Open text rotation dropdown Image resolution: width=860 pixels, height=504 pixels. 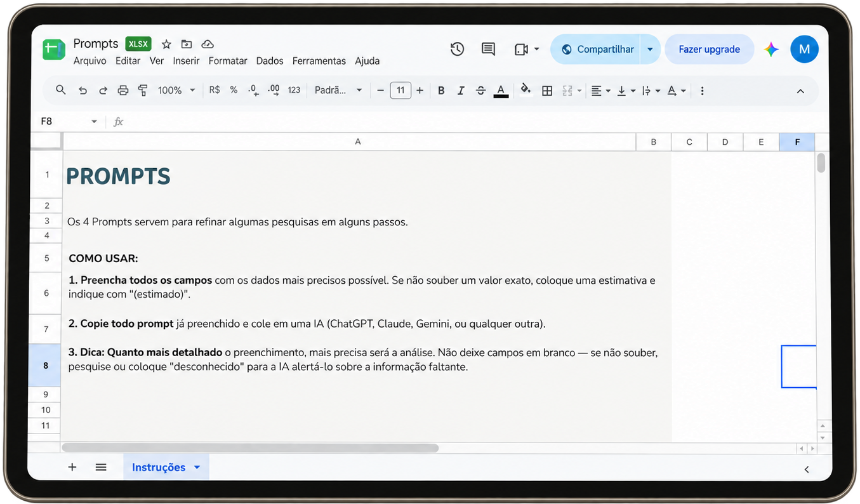coord(677,91)
